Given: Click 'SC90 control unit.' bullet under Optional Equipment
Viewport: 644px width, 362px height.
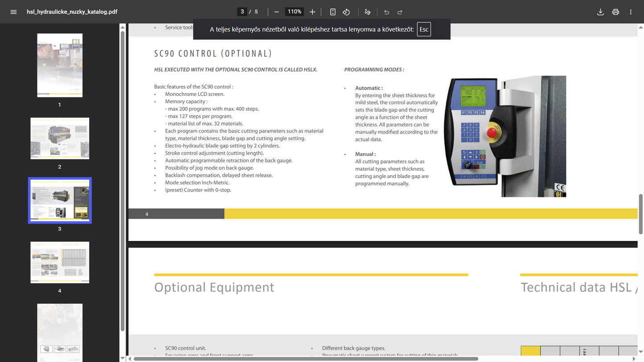Looking at the screenshot, I should tap(186, 348).
